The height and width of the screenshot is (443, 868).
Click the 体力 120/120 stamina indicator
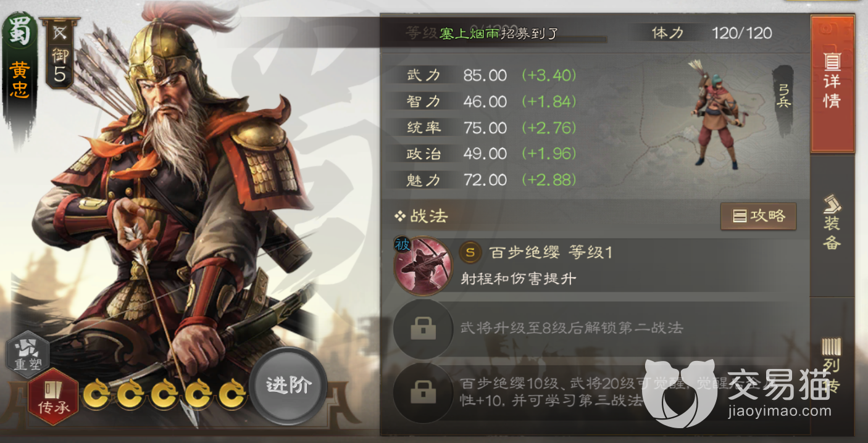711,33
